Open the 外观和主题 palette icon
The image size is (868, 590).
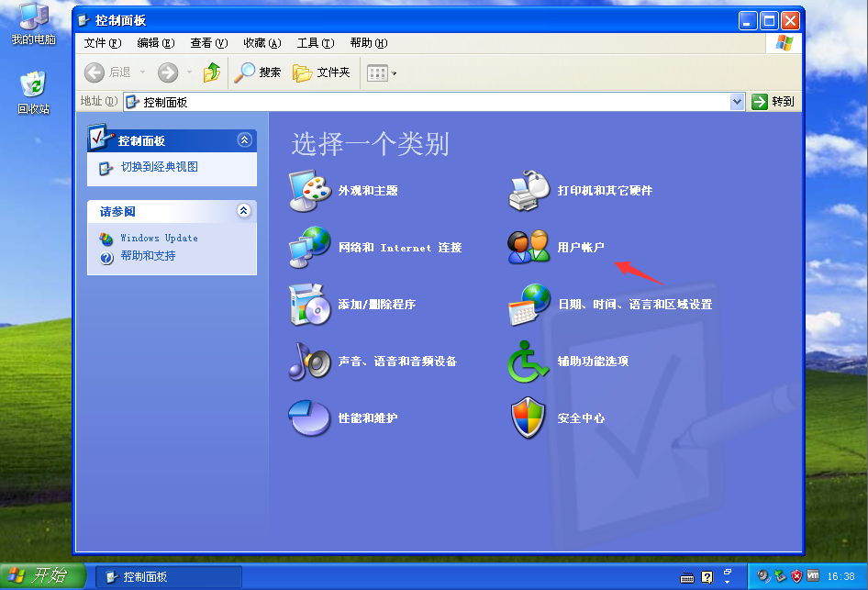(309, 191)
